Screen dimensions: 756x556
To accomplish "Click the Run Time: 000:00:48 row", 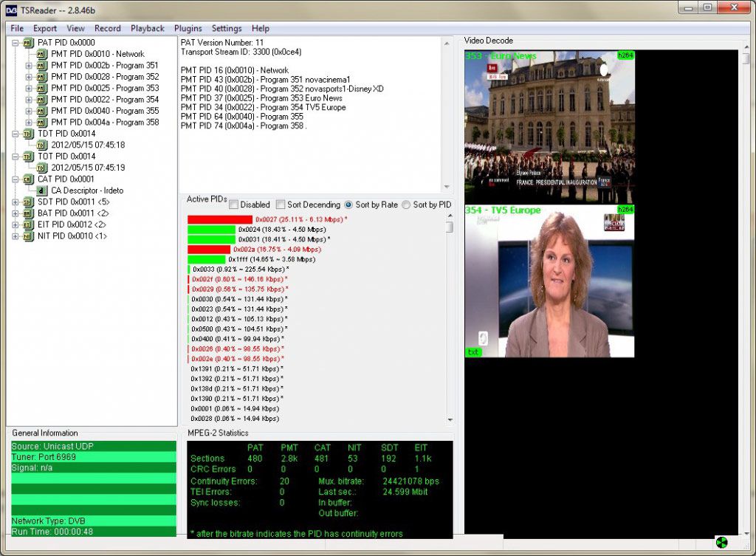I will [94, 532].
